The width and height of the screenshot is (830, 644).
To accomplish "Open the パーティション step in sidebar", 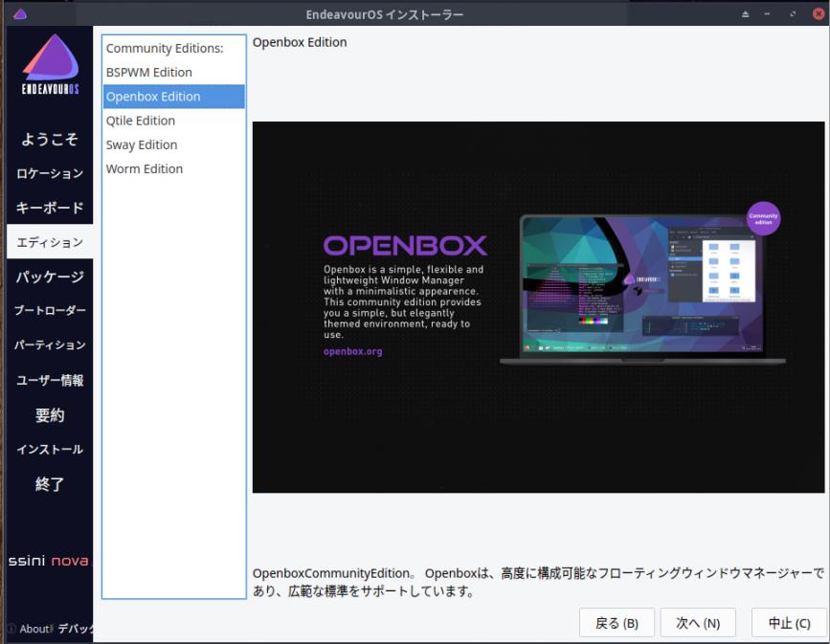I will tap(50, 345).
